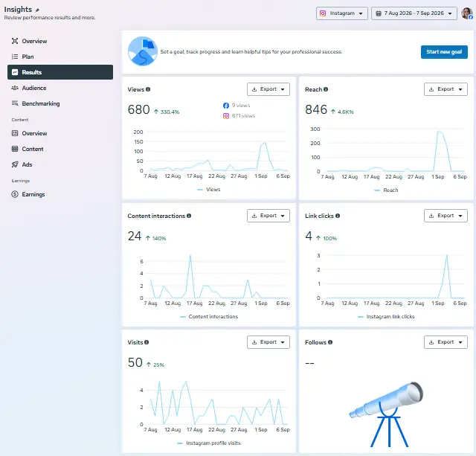
Task: Click the 680 views total
Action: pyautogui.click(x=139, y=109)
